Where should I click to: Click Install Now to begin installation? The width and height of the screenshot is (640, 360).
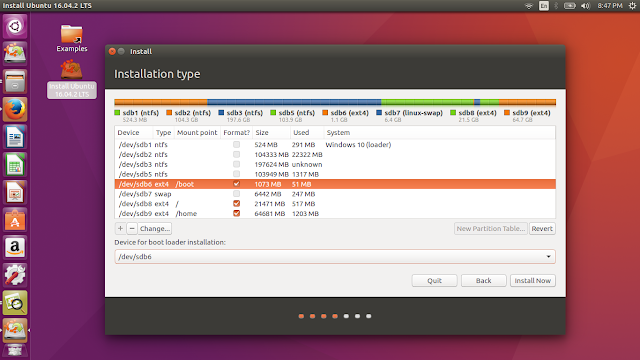coord(533,280)
